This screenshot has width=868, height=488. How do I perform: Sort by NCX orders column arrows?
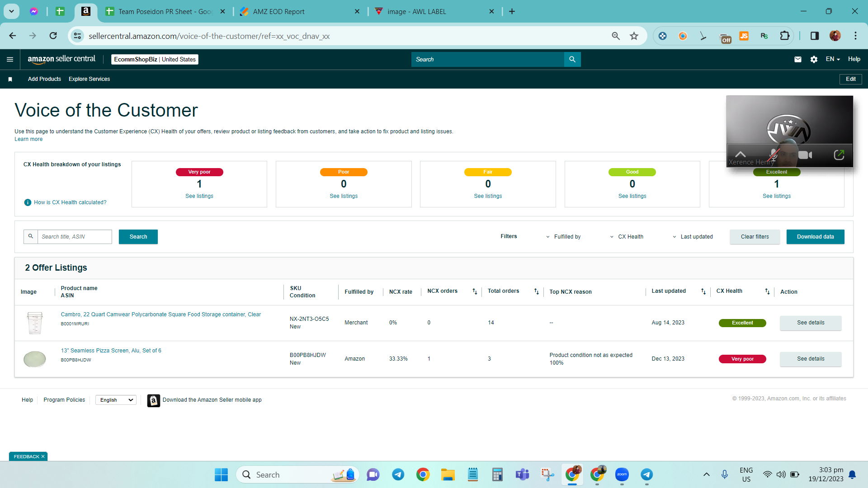[x=475, y=291]
